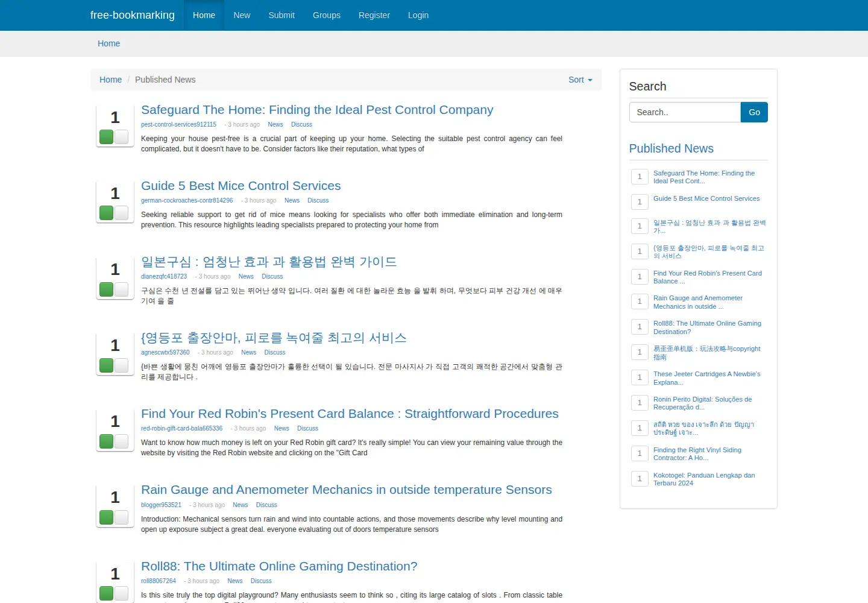The height and width of the screenshot is (603, 868).
Task: Select Submit in the navigation bar
Action: coord(281,15)
